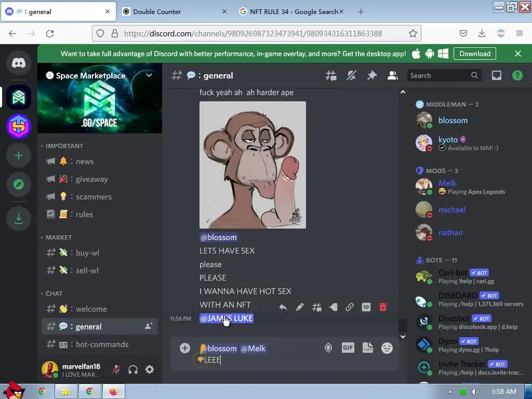The width and height of the screenshot is (532, 399).
Task: Open the welcome channel
Action: (x=100, y=309)
